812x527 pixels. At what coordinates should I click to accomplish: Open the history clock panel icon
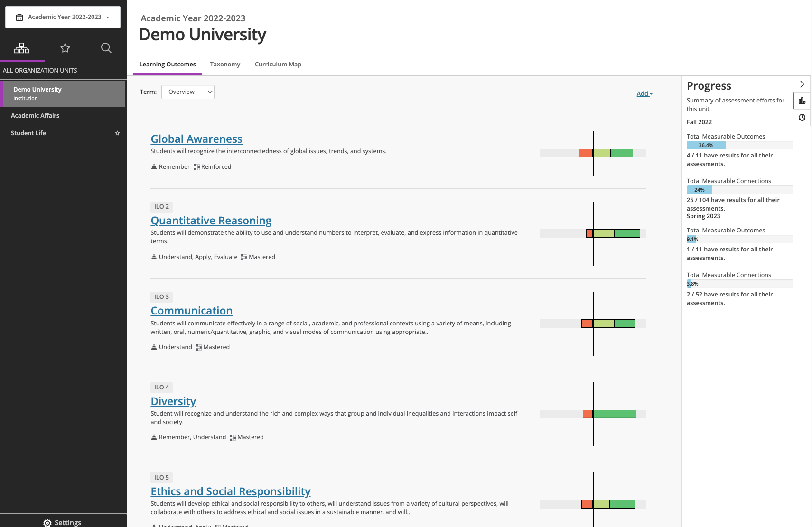click(802, 118)
